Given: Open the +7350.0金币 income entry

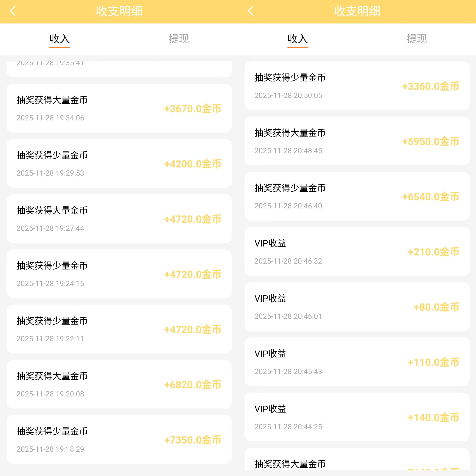Looking at the screenshot, I should pos(119,440).
